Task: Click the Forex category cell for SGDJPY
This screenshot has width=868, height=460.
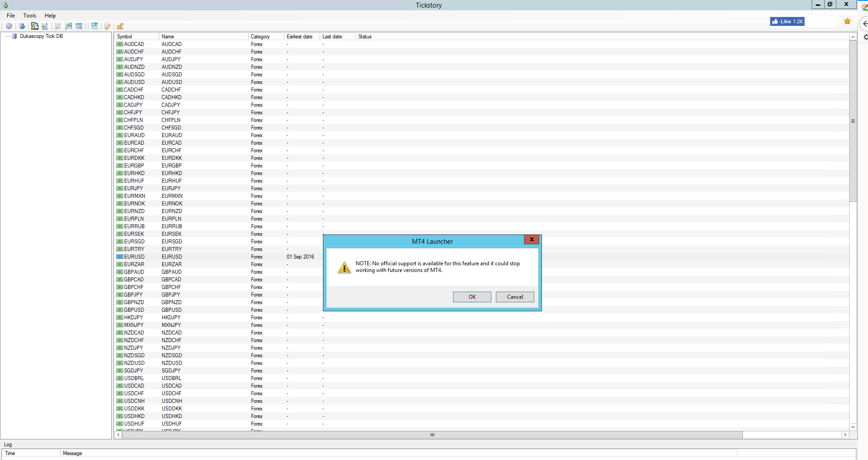Action: [x=257, y=371]
